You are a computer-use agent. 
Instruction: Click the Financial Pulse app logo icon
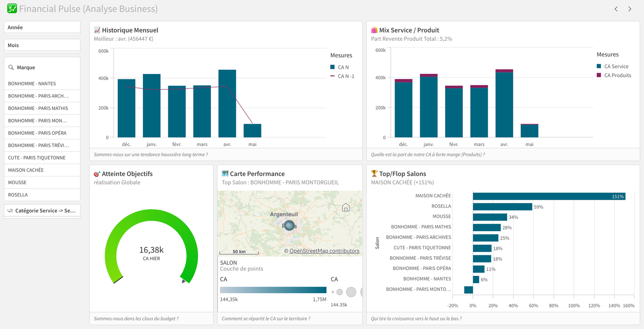pyautogui.click(x=12, y=8)
